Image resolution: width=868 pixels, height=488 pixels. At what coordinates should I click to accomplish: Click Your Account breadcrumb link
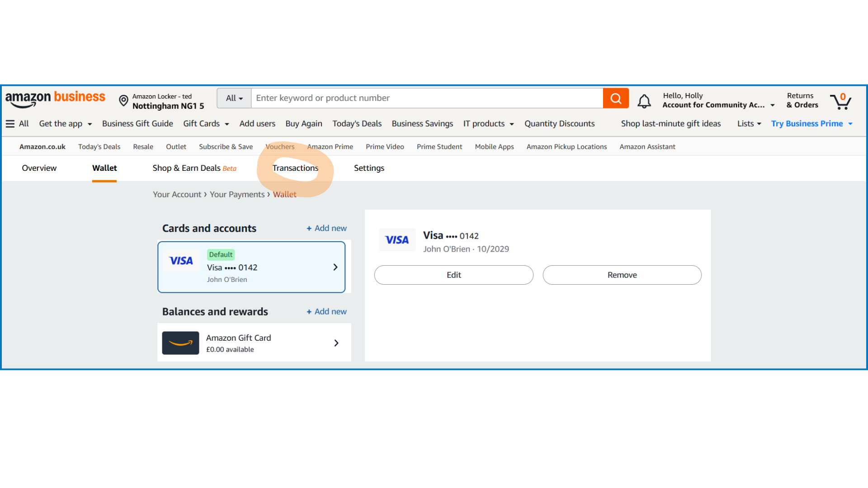pyautogui.click(x=177, y=194)
